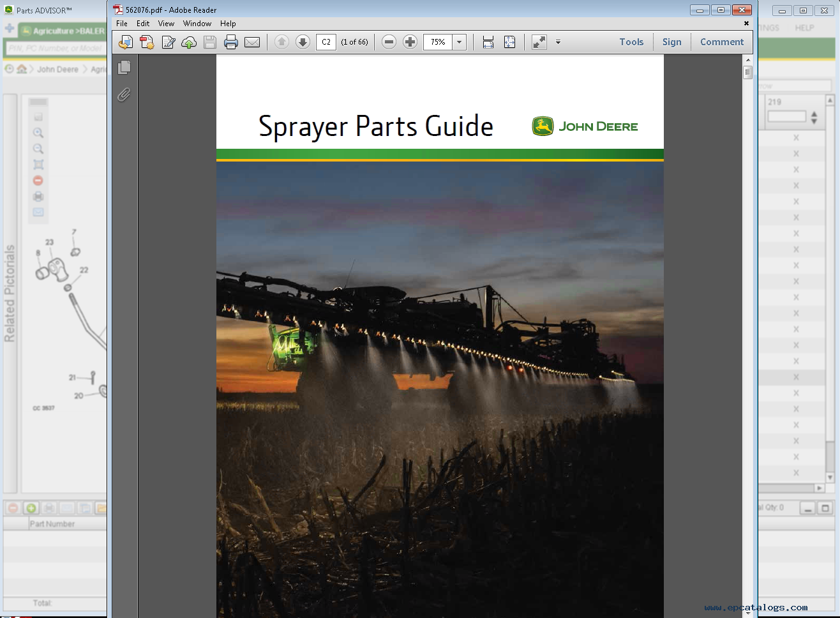This screenshot has height=618, width=840.
Task: Open the Comment pane
Action: (721, 42)
